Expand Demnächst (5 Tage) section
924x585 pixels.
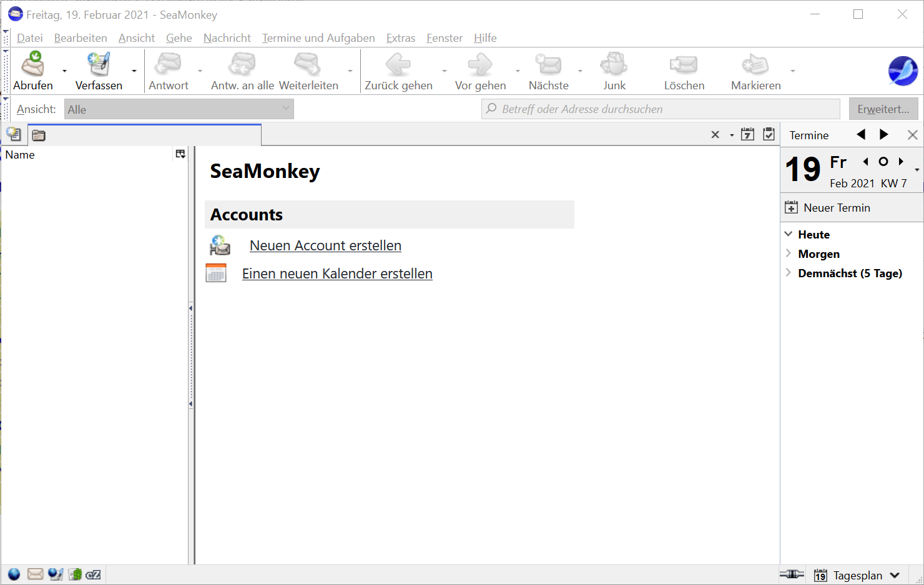click(789, 273)
